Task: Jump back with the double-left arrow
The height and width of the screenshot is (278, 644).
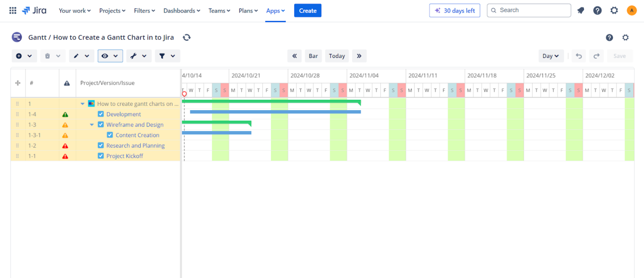Action: 294,56
